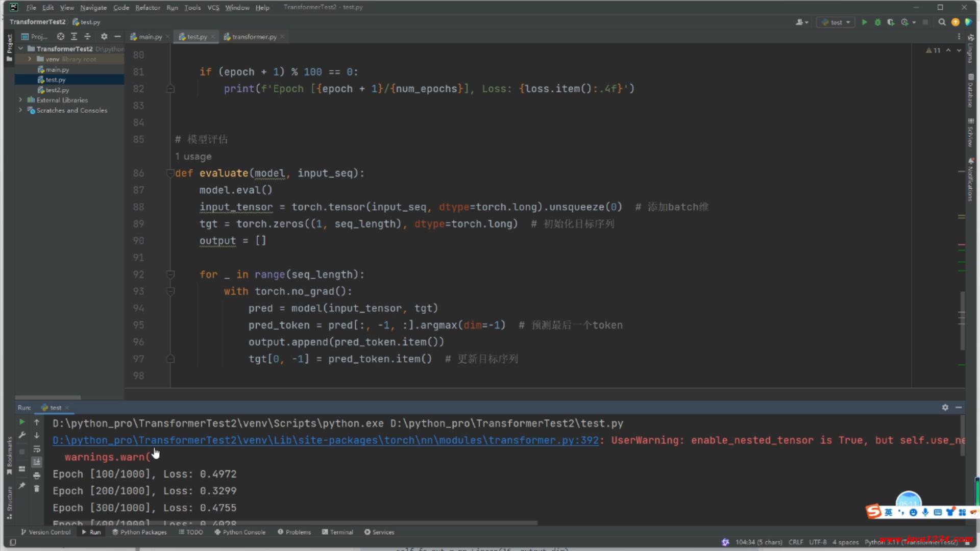Open the Refactor menu

point(148,7)
